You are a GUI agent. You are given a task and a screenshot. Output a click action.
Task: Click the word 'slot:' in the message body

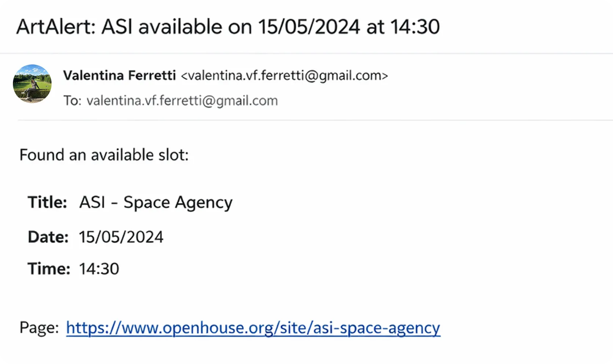click(x=173, y=155)
